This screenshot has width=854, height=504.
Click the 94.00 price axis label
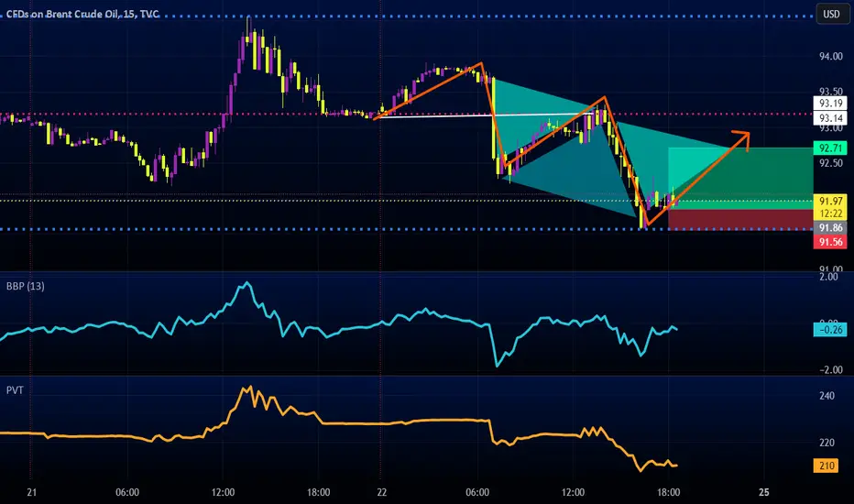point(831,56)
